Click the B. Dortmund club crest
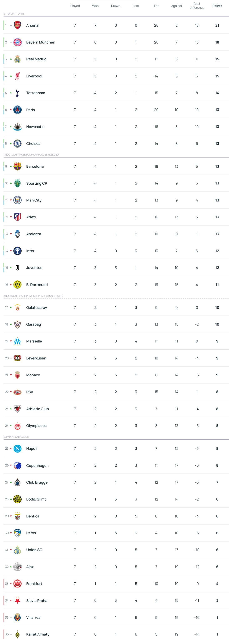229x644 pixels. [x=17, y=285]
